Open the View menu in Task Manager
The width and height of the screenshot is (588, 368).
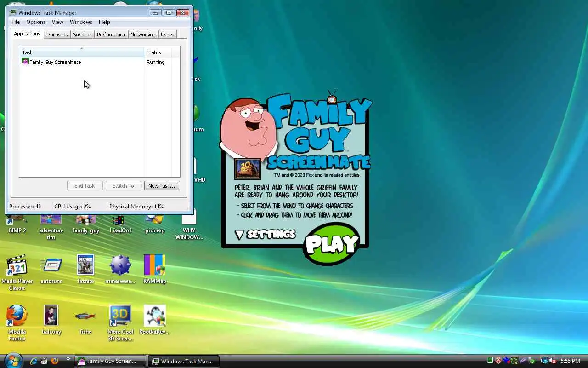57,22
